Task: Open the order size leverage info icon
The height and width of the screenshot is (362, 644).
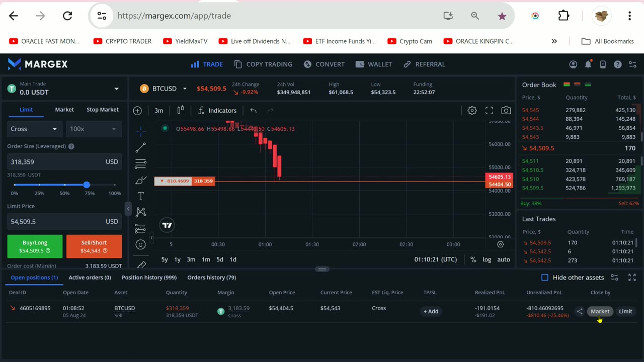Action: [71, 146]
